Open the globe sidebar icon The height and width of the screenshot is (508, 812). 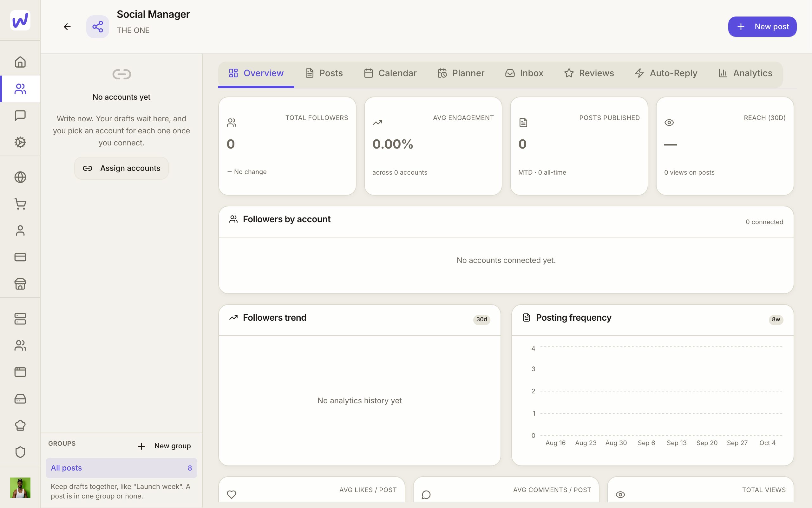pyautogui.click(x=20, y=177)
